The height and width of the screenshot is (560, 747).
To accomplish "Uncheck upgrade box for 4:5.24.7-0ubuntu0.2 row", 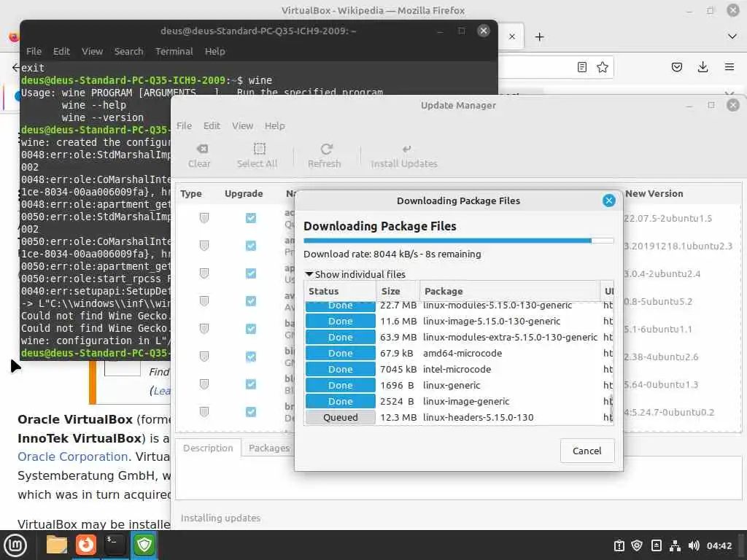I will 251,411.
